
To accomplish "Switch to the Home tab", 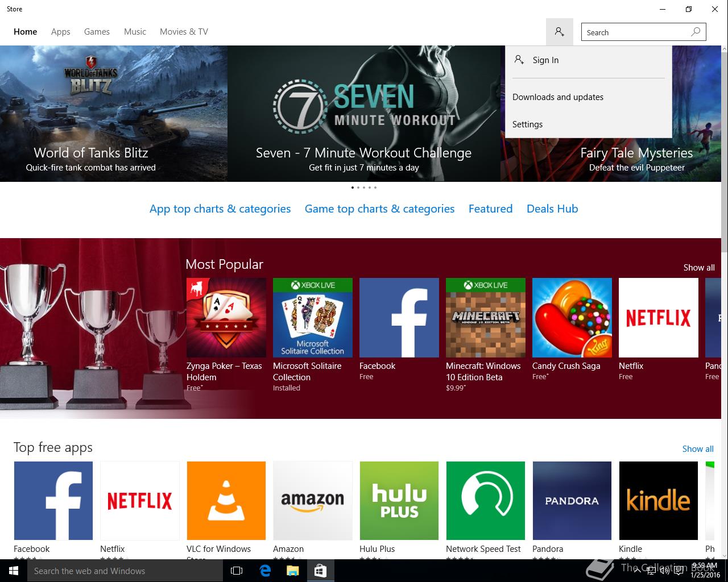I will click(26, 32).
